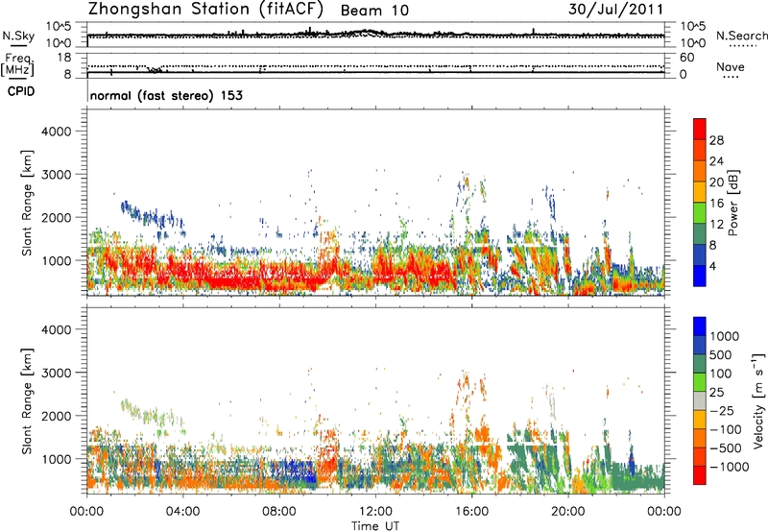
Task: Click the 12:00 time axis tick label
Action: pyautogui.click(x=375, y=512)
